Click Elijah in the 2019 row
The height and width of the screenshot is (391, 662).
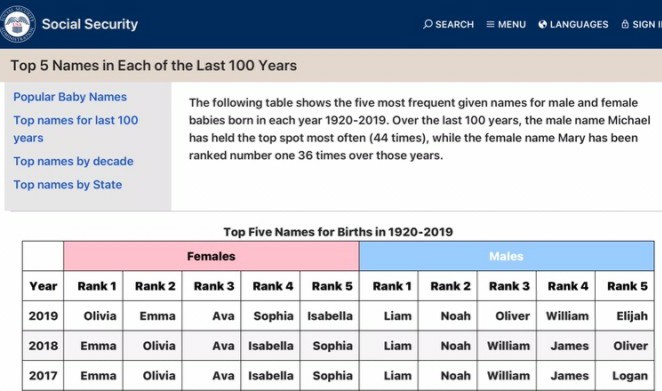click(632, 316)
